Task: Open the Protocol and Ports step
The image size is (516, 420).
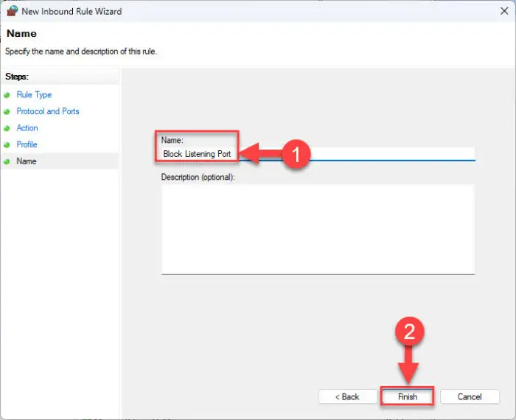Action: (48, 111)
